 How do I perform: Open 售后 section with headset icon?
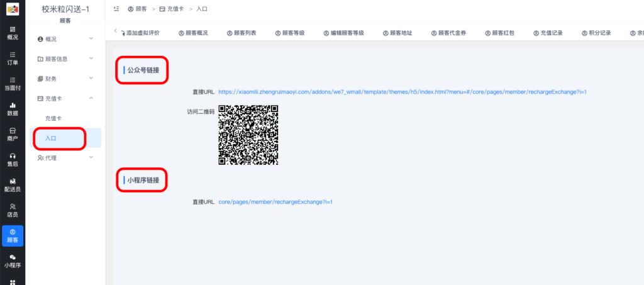13,160
